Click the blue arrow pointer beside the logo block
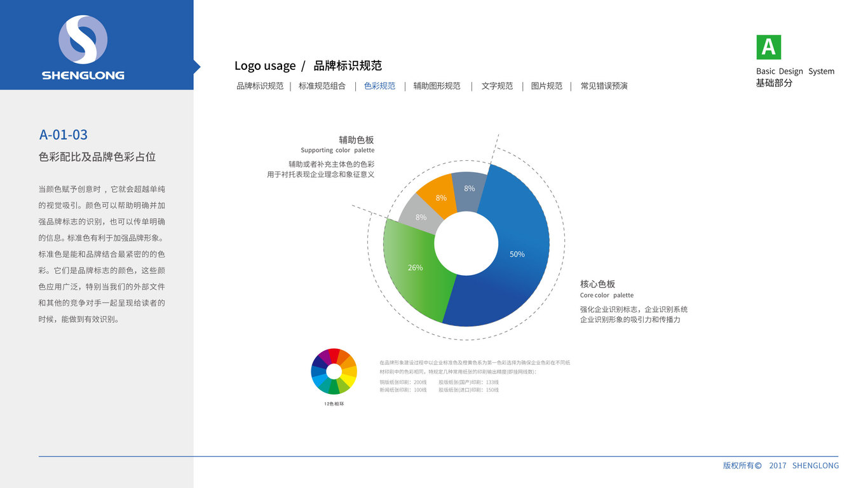Viewport: 868px width, 488px height. (197, 66)
